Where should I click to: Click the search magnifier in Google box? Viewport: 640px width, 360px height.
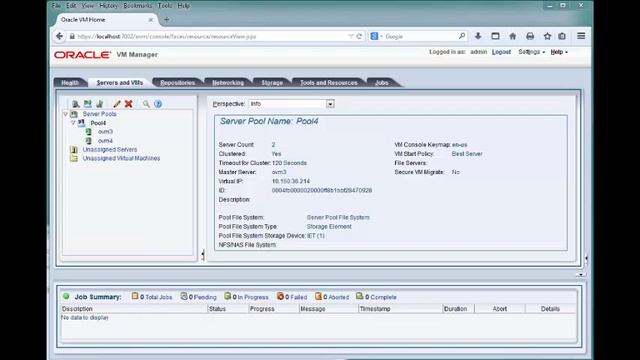tap(462, 36)
